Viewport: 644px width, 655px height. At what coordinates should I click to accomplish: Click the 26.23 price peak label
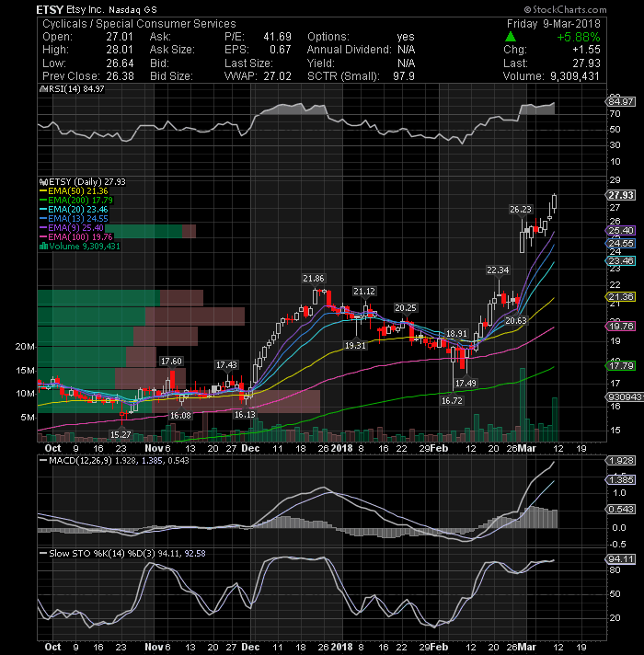click(521, 210)
